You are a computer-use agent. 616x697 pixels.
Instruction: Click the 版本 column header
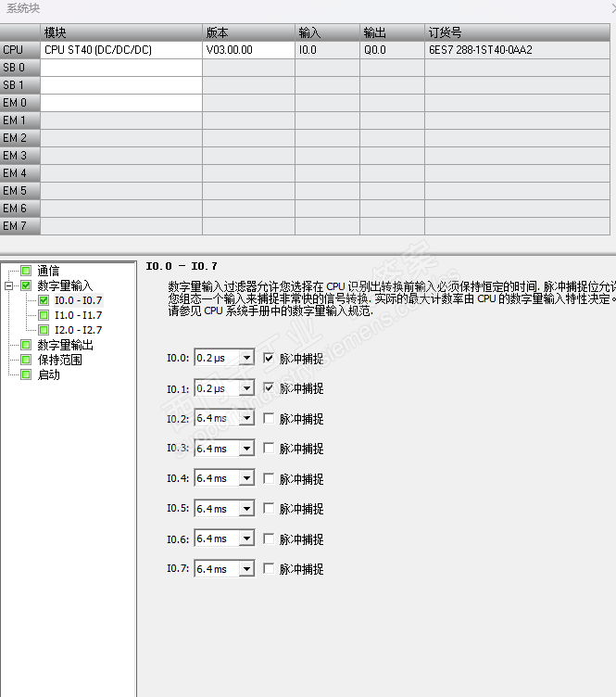click(248, 32)
